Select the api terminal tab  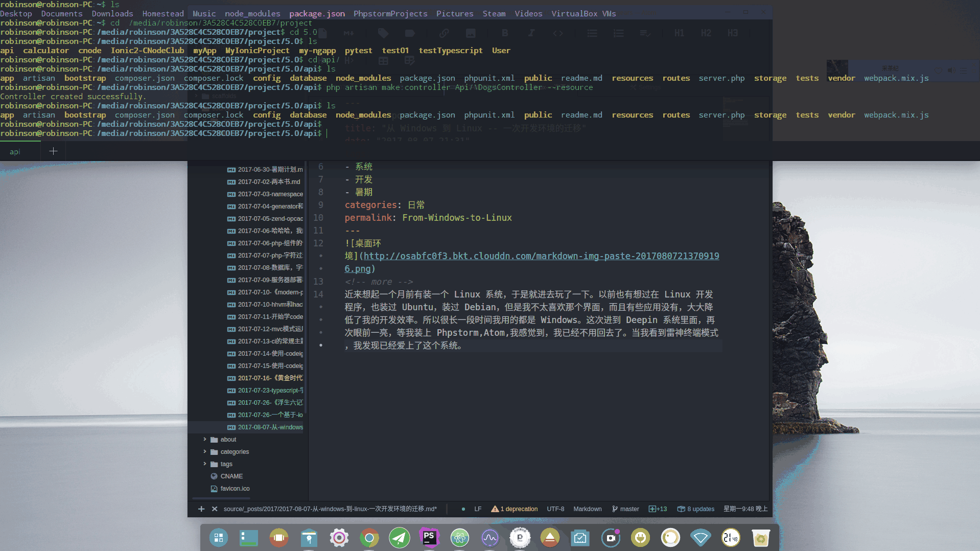(15, 152)
